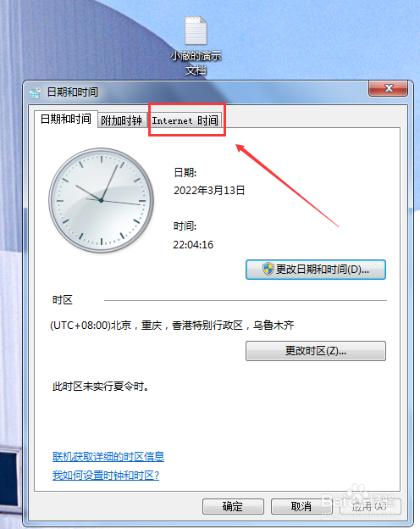Click the UAC shield icon on 更改日期和时间 button
420x529 pixels.
(x=268, y=269)
